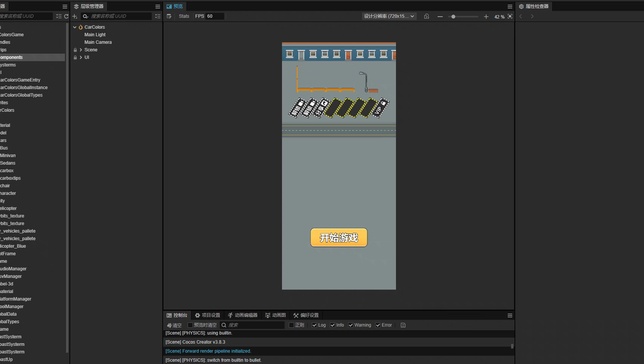Zoom in the preview with plus icon
The width and height of the screenshot is (644, 364).
(x=486, y=17)
